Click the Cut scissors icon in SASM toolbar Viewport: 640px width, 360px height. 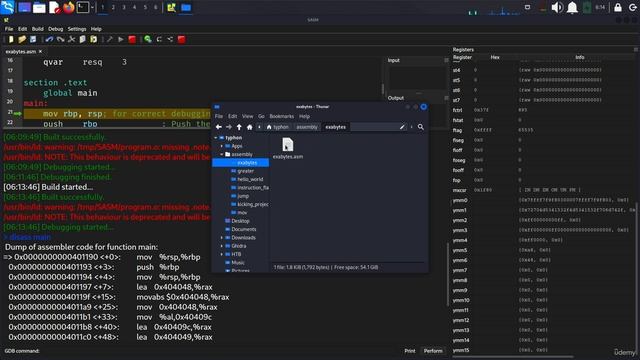click(x=71, y=39)
